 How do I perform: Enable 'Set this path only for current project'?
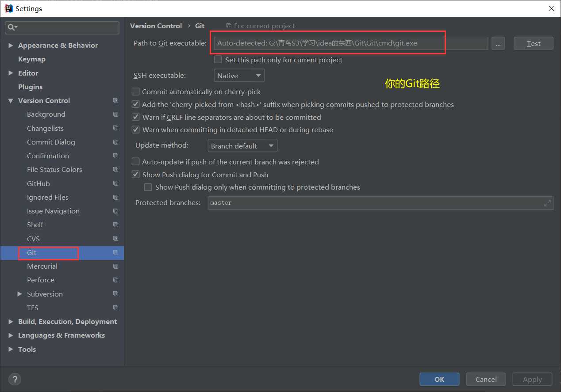tap(218, 59)
